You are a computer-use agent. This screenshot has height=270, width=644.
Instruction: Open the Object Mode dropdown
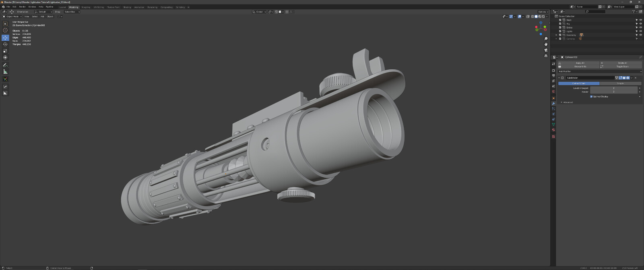(11, 17)
